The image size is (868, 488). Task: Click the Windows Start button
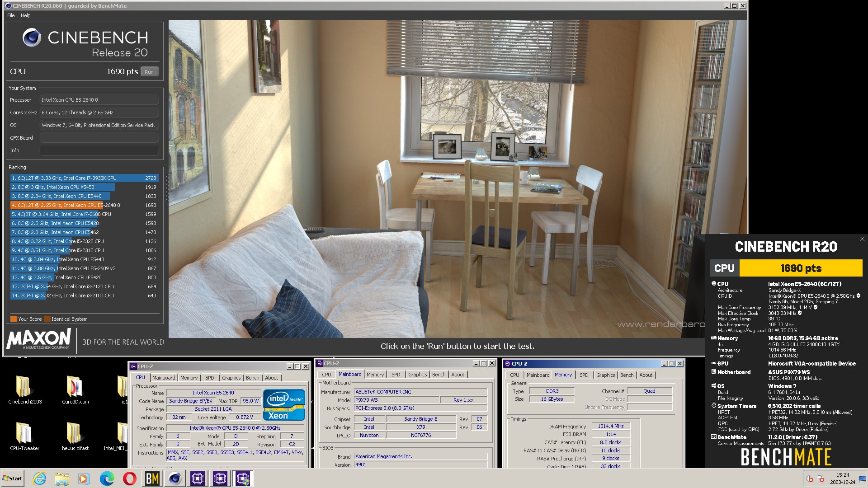pyautogui.click(x=12, y=479)
